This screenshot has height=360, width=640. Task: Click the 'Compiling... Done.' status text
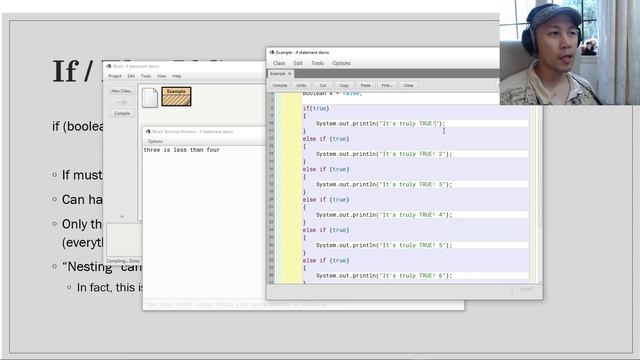[123, 261]
